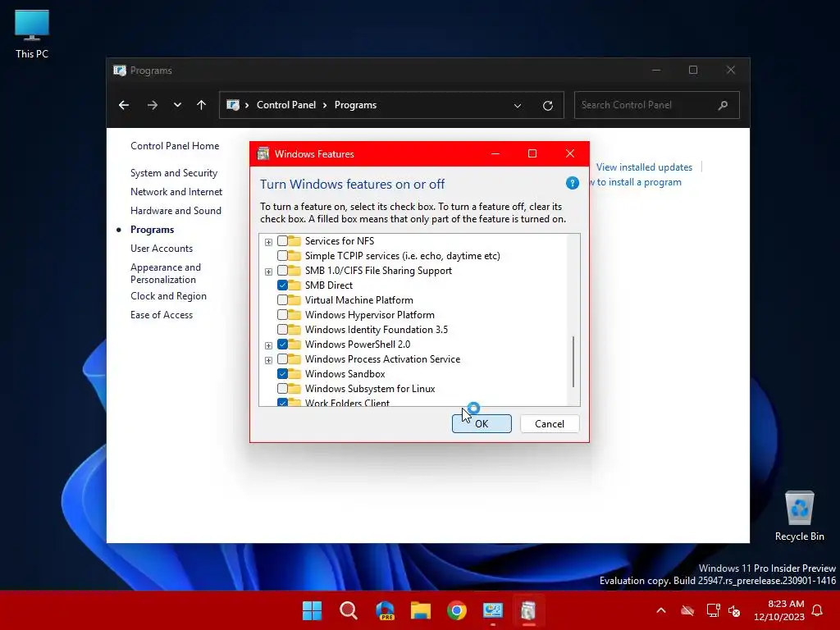The height and width of the screenshot is (630, 840).
Task: Expand Services for NFS tree node
Action: [268, 242]
